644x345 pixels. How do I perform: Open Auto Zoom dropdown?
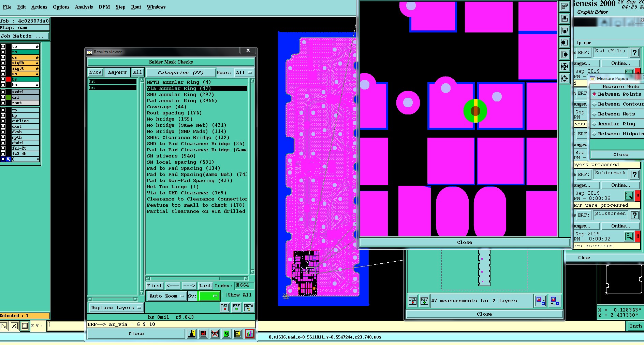(167, 296)
